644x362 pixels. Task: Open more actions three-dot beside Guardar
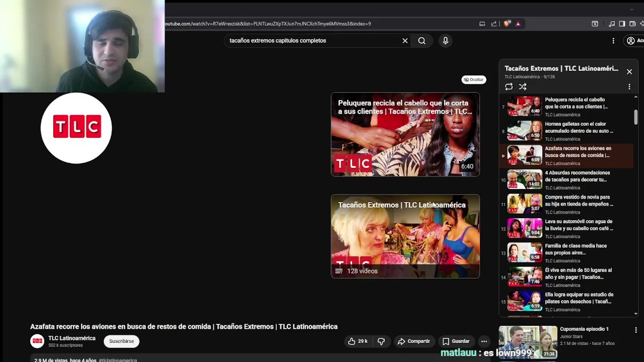point(484,341)
